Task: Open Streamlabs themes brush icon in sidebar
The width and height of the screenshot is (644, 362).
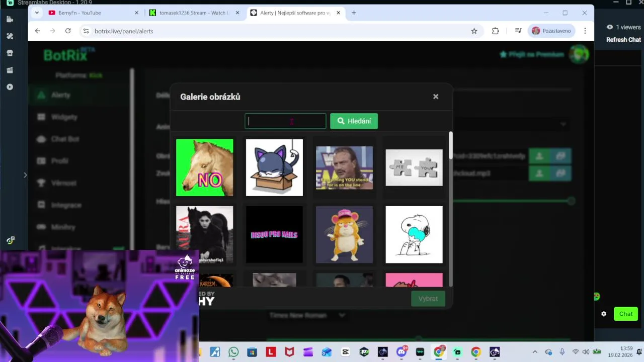Action: point(10,36)
